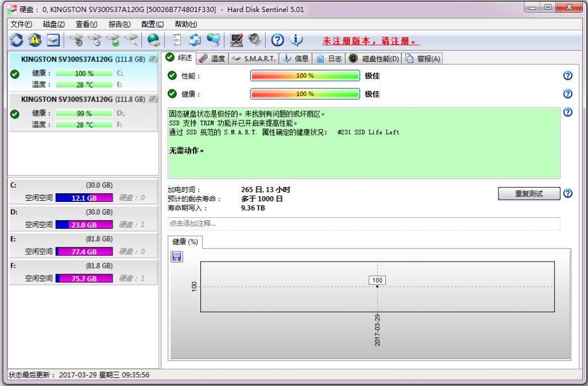The image size is (588, 386).
Task: Switch to the 综述 tab
Action: [179, 58]
